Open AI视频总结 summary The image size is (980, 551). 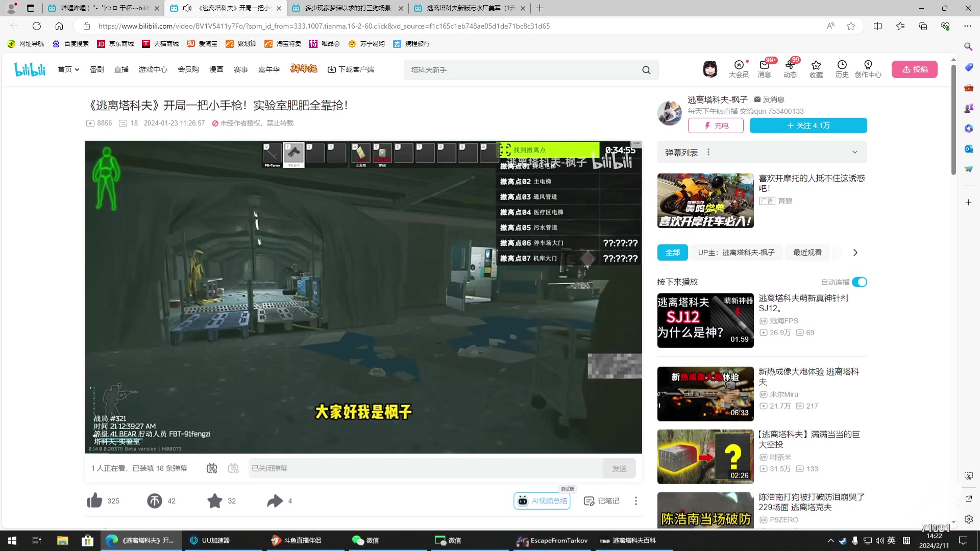point(542,501)
